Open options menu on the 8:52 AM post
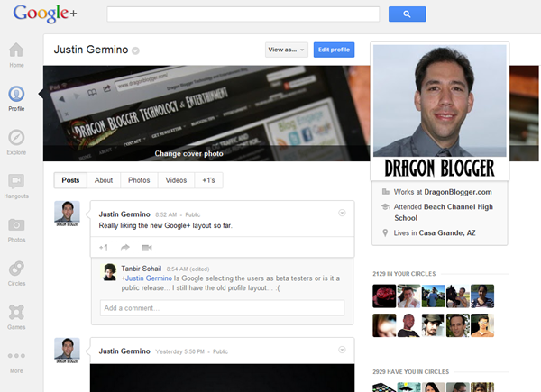 pos(342,213)
